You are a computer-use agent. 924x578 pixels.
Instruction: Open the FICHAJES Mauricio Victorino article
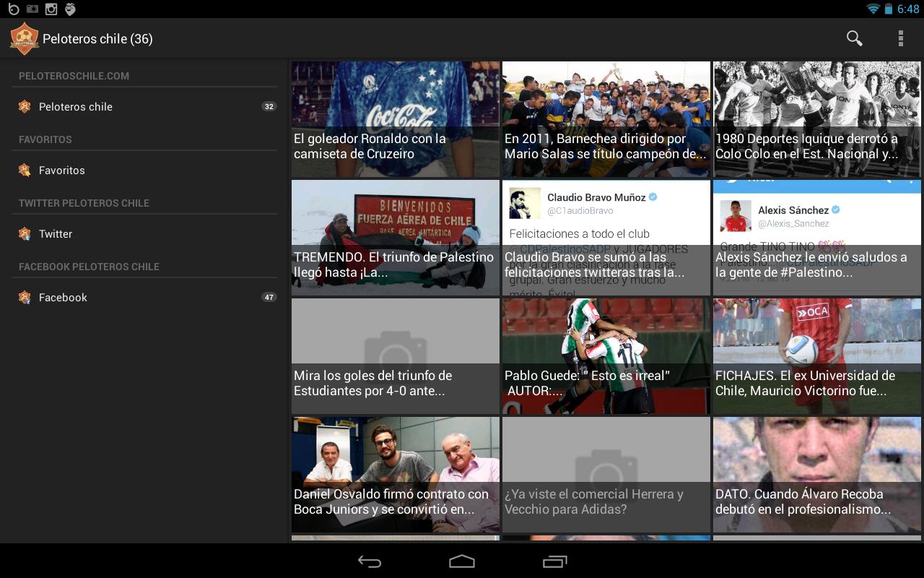817,355
